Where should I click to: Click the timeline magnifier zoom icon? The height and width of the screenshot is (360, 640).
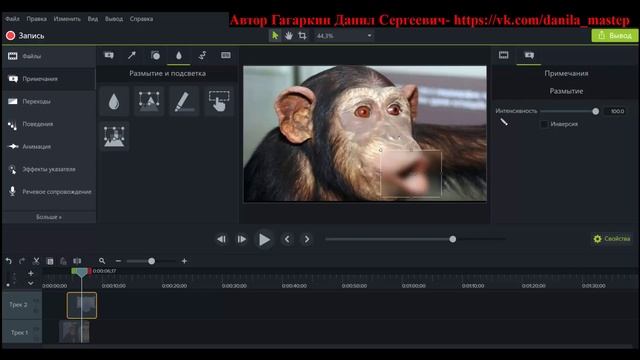(102, 261)
